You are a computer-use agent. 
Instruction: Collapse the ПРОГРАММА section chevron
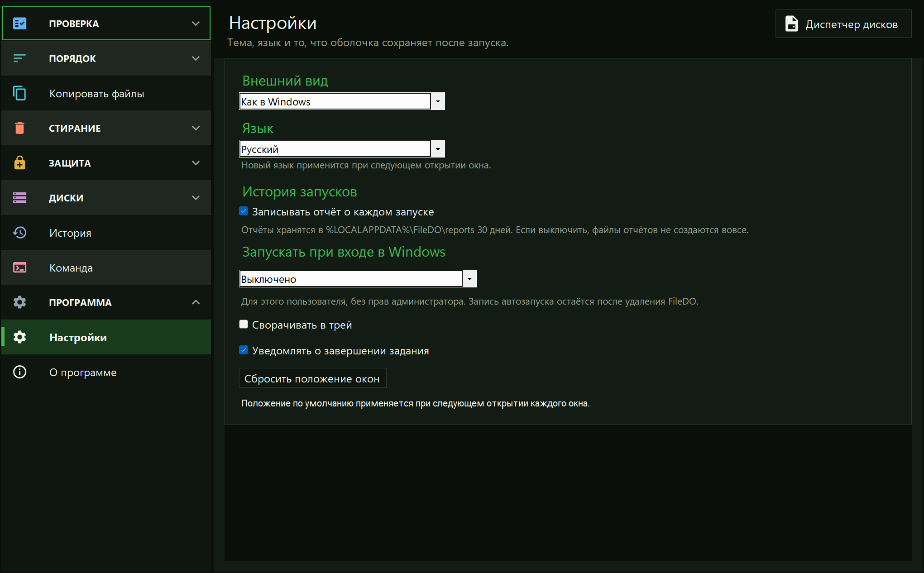point(196,302)
